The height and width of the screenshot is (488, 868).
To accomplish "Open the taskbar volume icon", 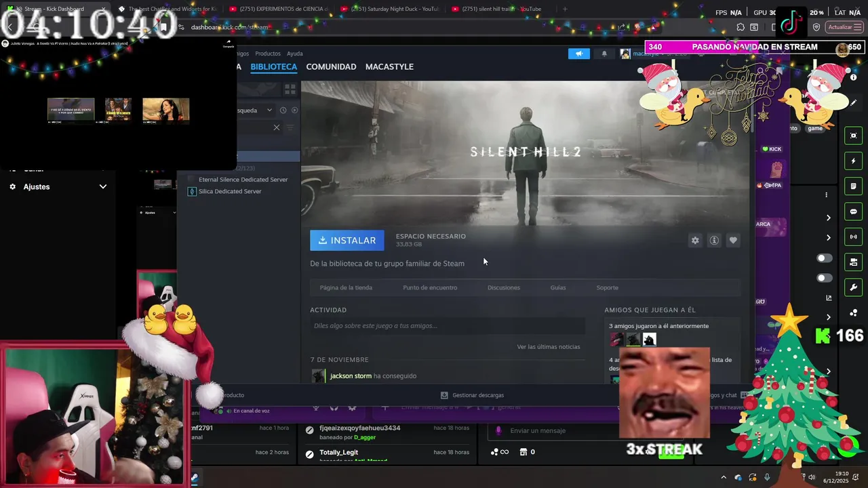I will [x=812, y=477].
